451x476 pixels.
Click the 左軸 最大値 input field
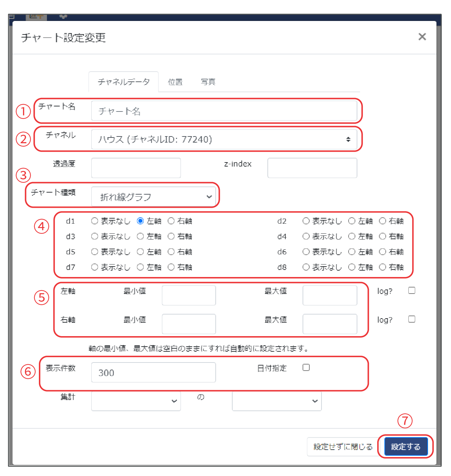[x=330, y=295]
